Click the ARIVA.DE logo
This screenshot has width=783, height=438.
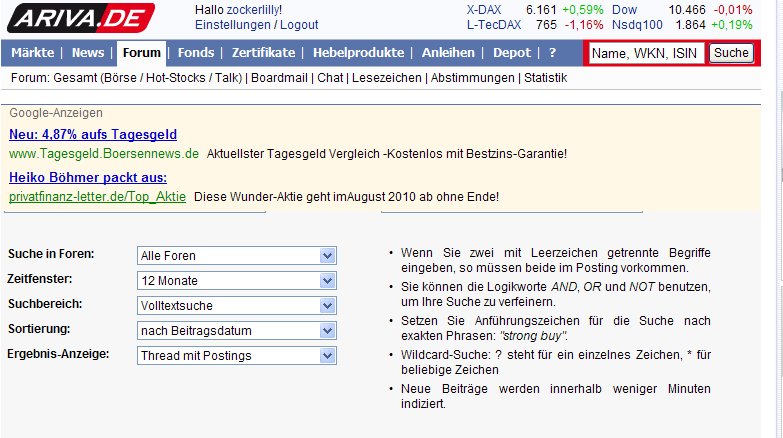[79, 17]
